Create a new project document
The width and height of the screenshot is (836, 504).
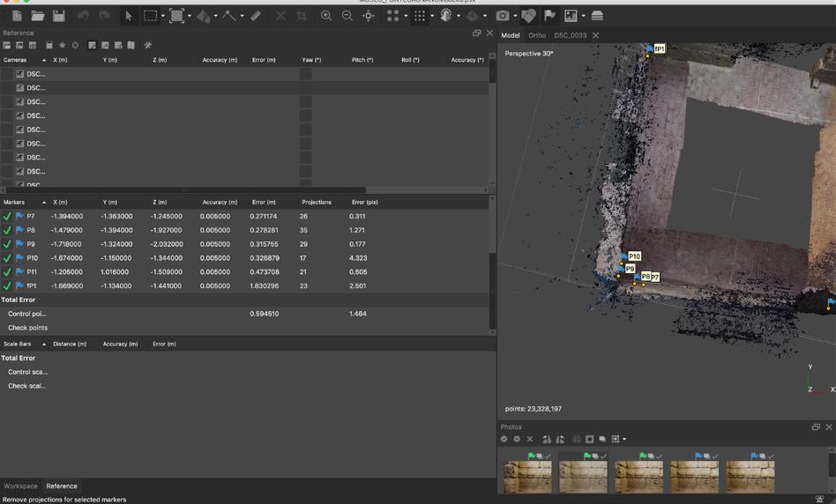pos(17,16)
